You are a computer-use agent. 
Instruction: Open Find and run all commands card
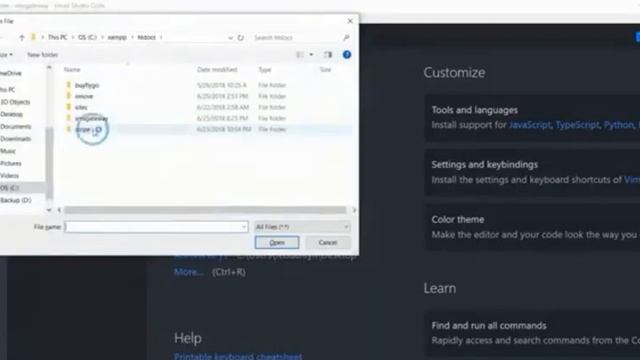[x=532, y=333]
